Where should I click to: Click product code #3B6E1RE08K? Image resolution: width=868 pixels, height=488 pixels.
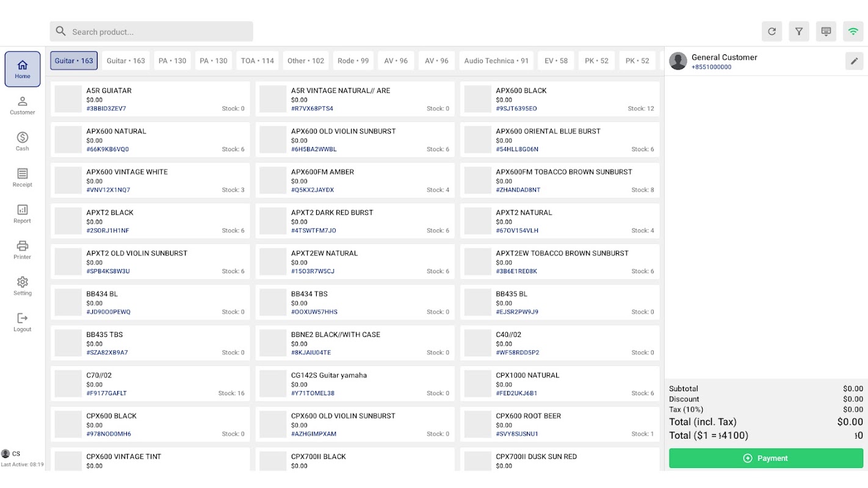point(516,271)
